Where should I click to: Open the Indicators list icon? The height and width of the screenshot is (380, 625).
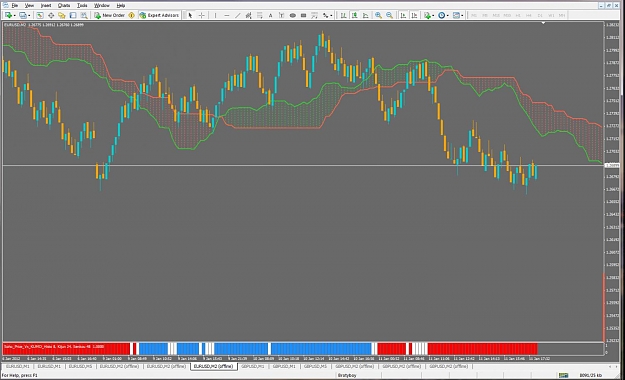pos(427,15)
